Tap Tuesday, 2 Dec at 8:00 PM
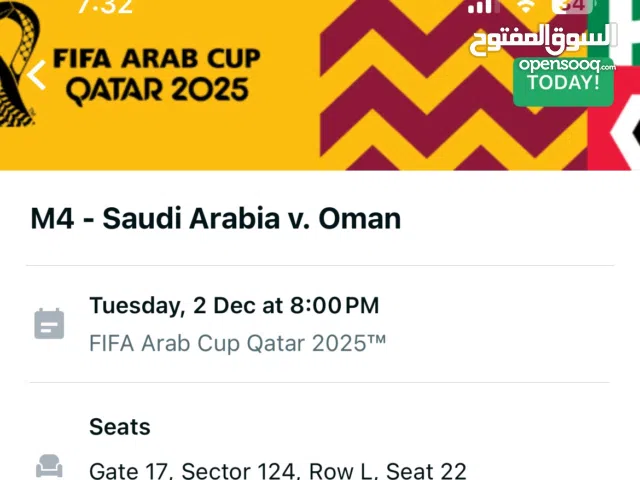Screen dimensions: 640x480 coord(234,305)
